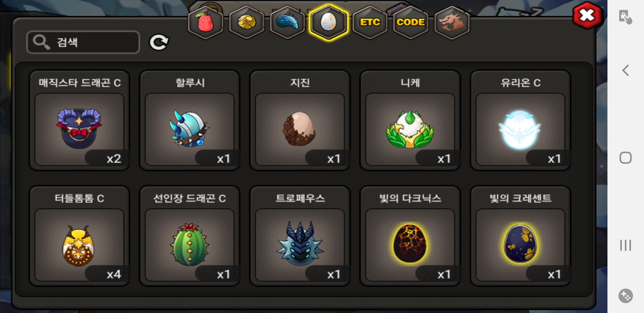Choose the 선인장 드래곤 C cactus egg

(190, 236)
